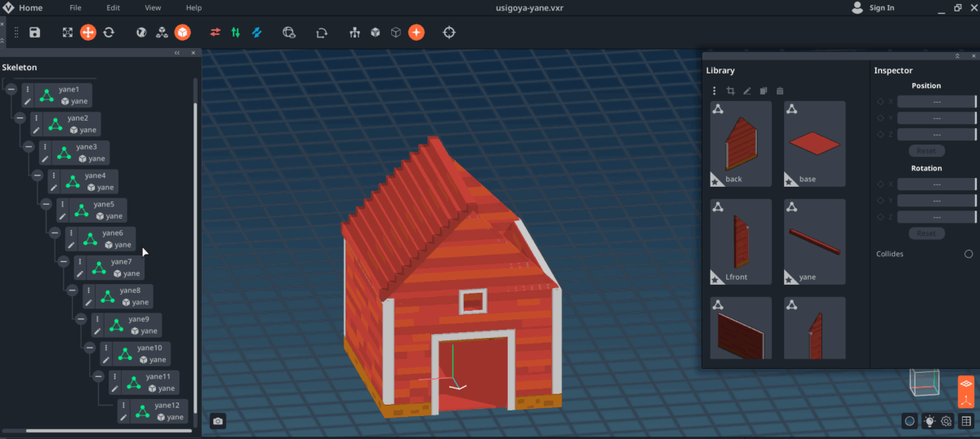The image size is (980, 439).
Task: Select the yane12 bone row
Action: [153, 410]
